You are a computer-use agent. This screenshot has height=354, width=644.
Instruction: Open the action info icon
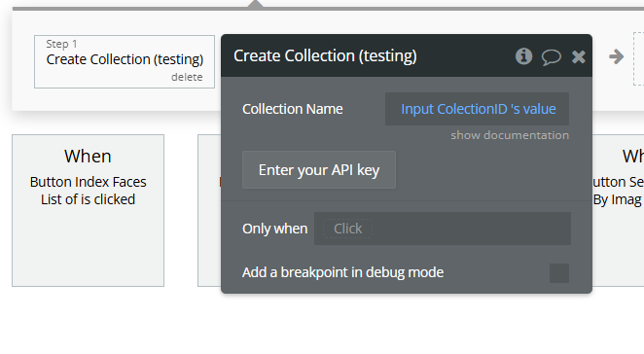[x=523, y=56]
